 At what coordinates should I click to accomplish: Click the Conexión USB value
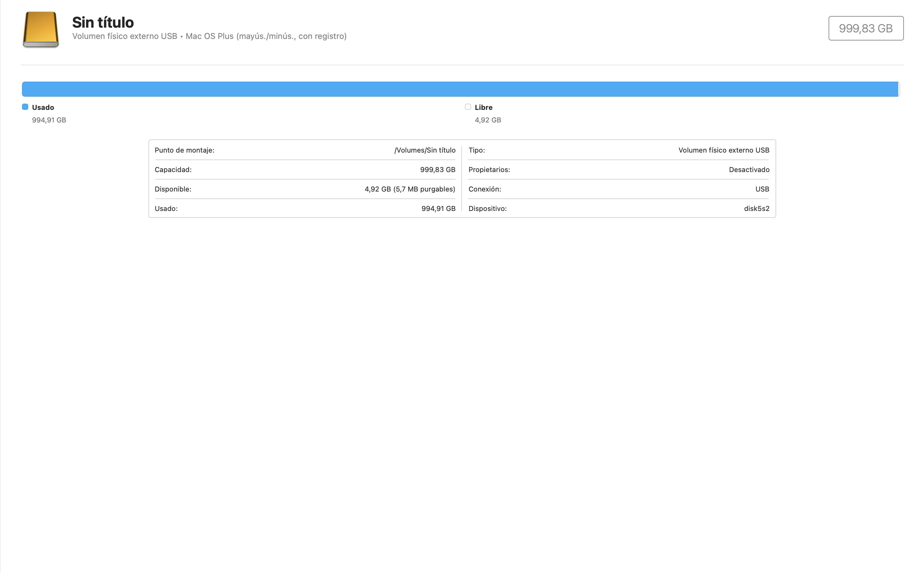pyautogui.click(x=762, y=189)
